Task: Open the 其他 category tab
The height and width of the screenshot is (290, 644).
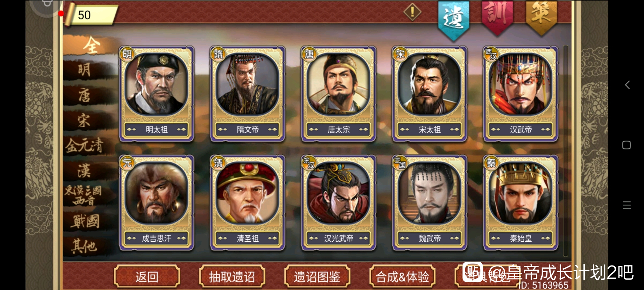Action: (84, 246)
